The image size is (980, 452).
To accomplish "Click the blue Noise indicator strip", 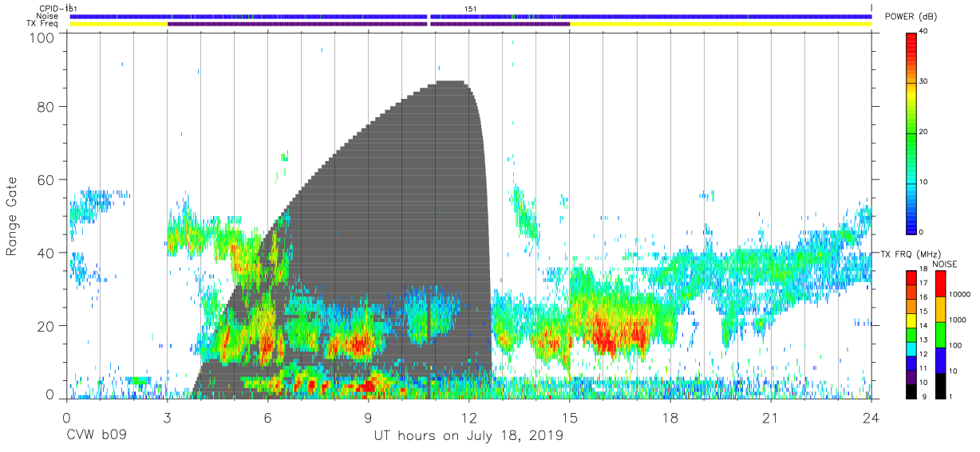I will coord(471,16).
